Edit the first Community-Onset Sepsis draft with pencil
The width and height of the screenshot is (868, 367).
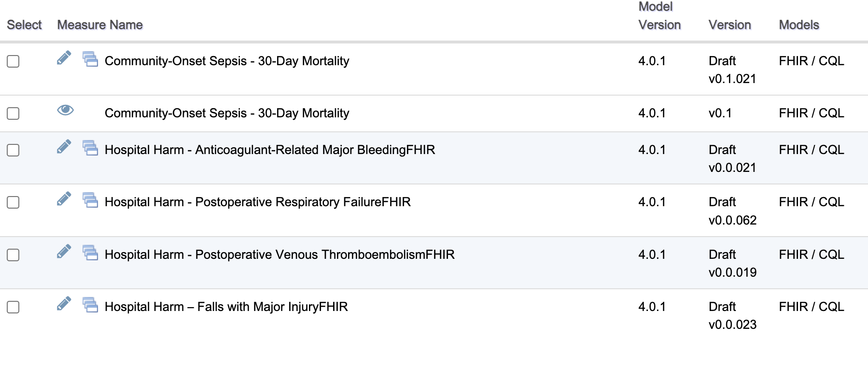[x=64, y=58]
